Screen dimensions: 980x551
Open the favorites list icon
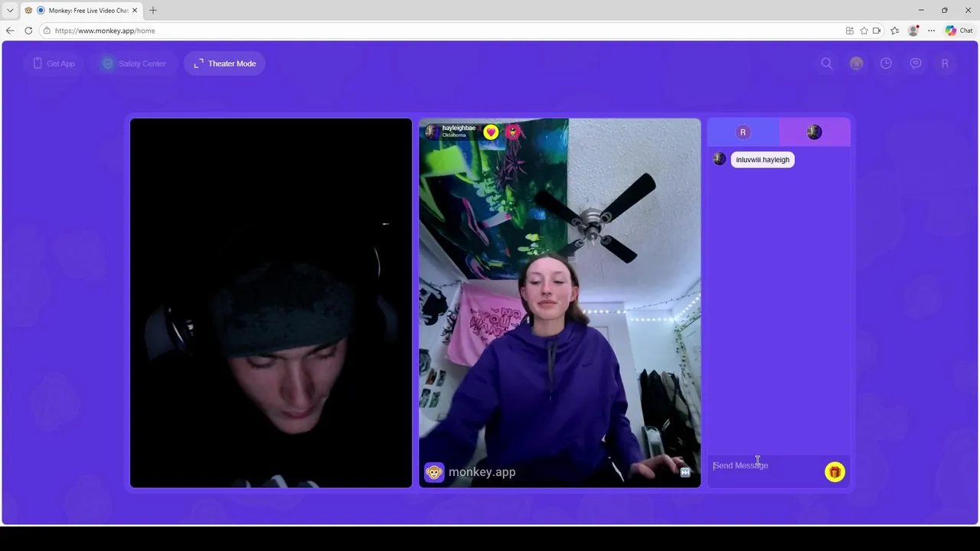click(x=894, y=31)
